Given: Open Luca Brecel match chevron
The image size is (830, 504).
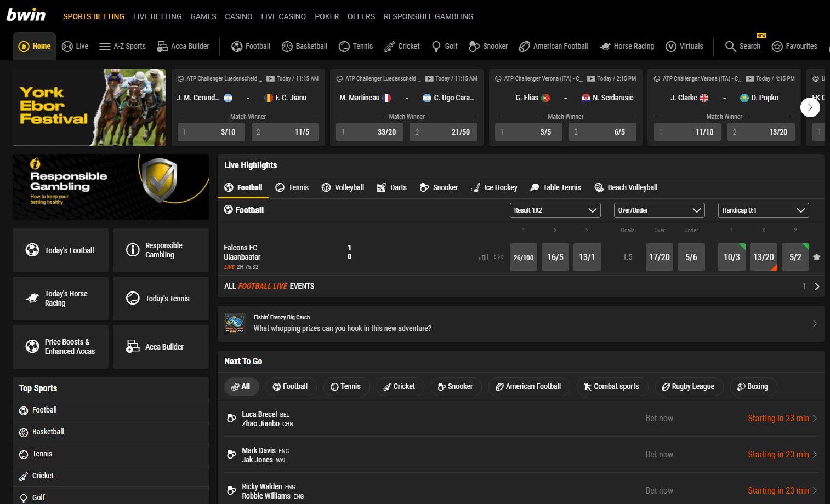Looking at the screenshot, I should tap(815, 419).
